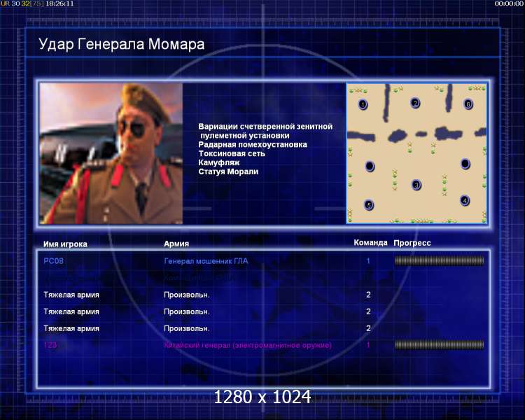Viewport: 525px width, 420px height.
Task: Click "Китайский генерал (электромагнитное оружие)" army entry
Action: [248, 345]
